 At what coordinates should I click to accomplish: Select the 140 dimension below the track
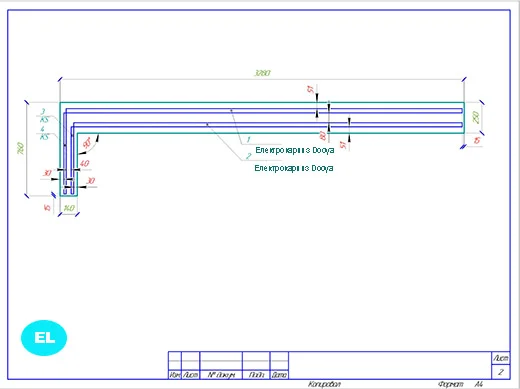coord(69,208)
